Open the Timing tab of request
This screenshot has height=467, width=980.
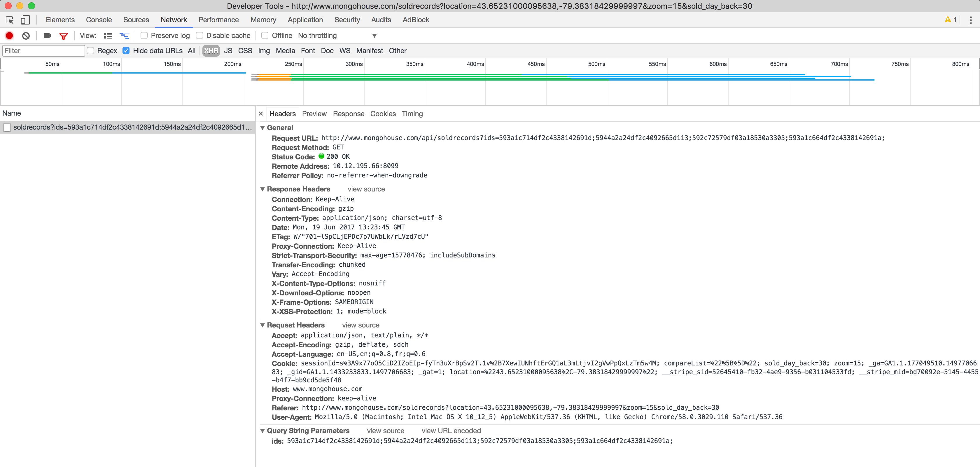coord(412,114)
